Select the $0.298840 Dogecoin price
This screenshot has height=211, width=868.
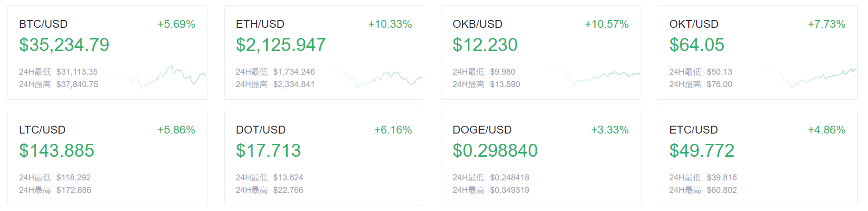(x=495, y=151)
